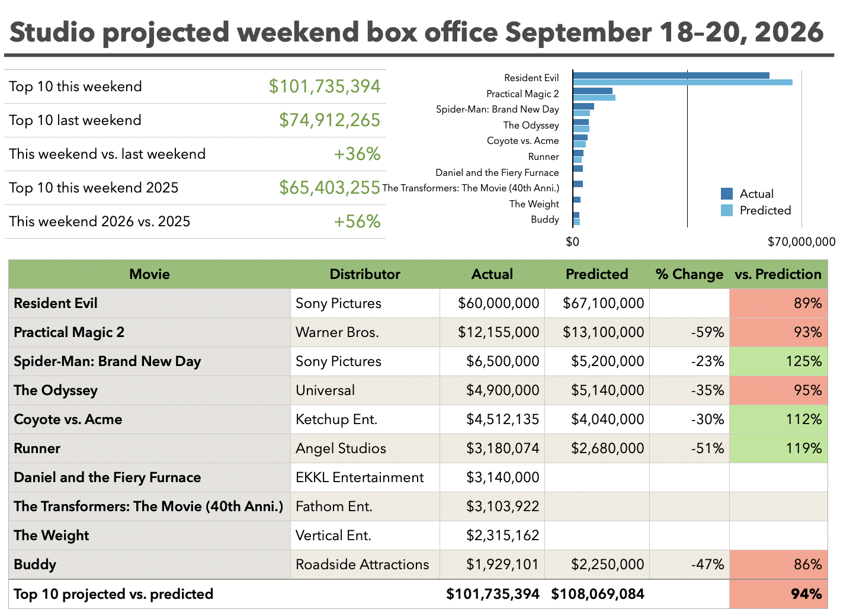Click the Resident Evil chart axis label
This screenshot has width=853, height=616.
coord(531,78)
